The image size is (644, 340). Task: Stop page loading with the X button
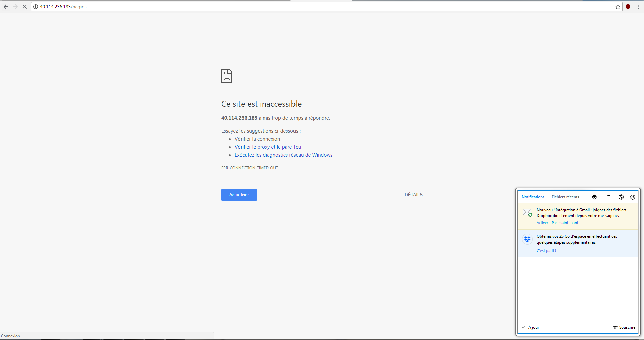[x=25, y=7]
